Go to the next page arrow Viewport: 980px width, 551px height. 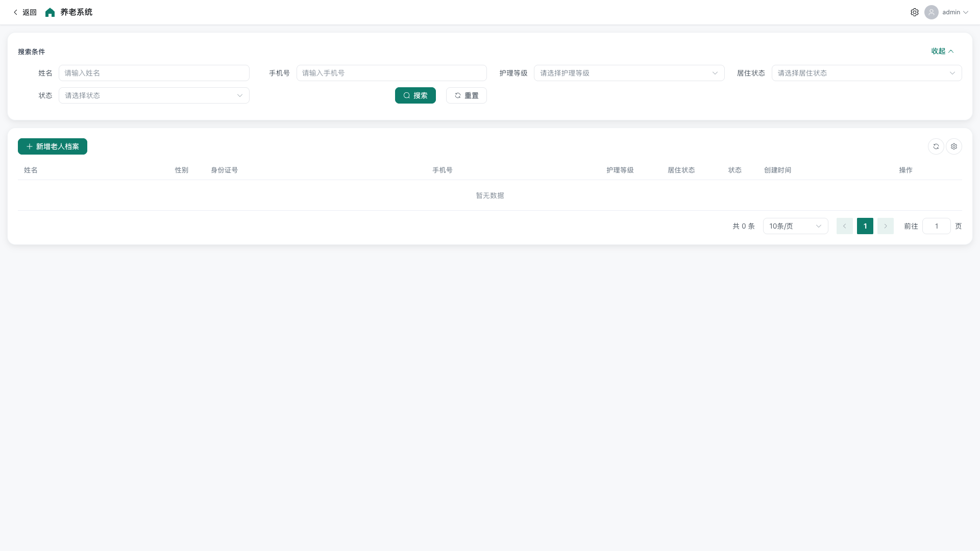point(885,226)
